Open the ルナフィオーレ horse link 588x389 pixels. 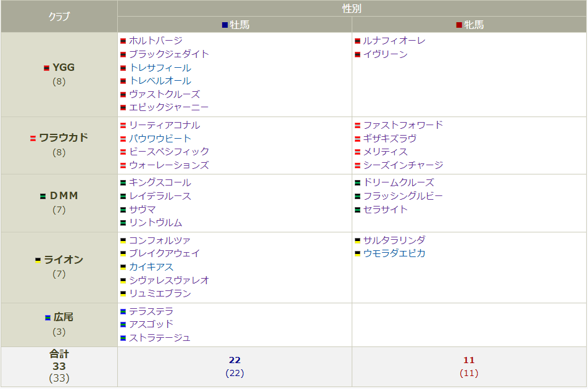pyautogui.click(x=394, y=41)
